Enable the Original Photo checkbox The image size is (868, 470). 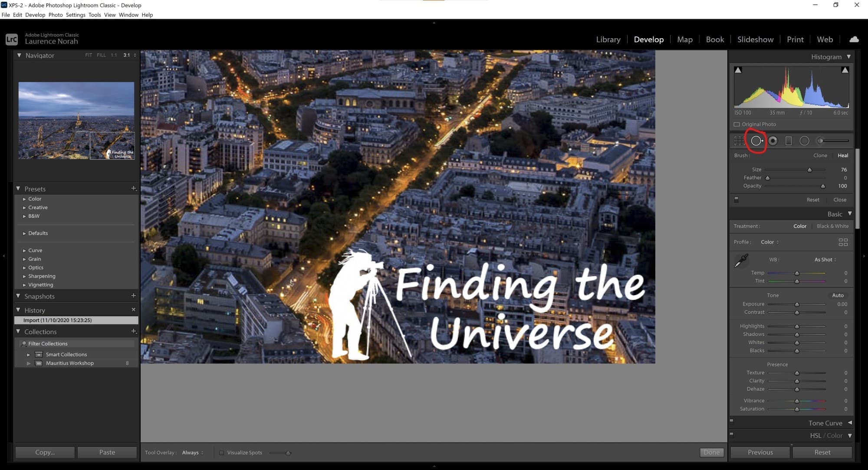(x=736, y=125)
